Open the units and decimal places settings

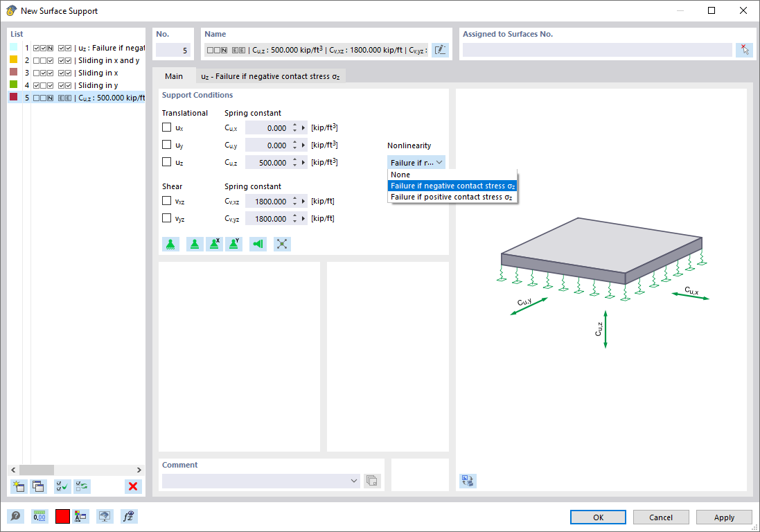[39, 516]
